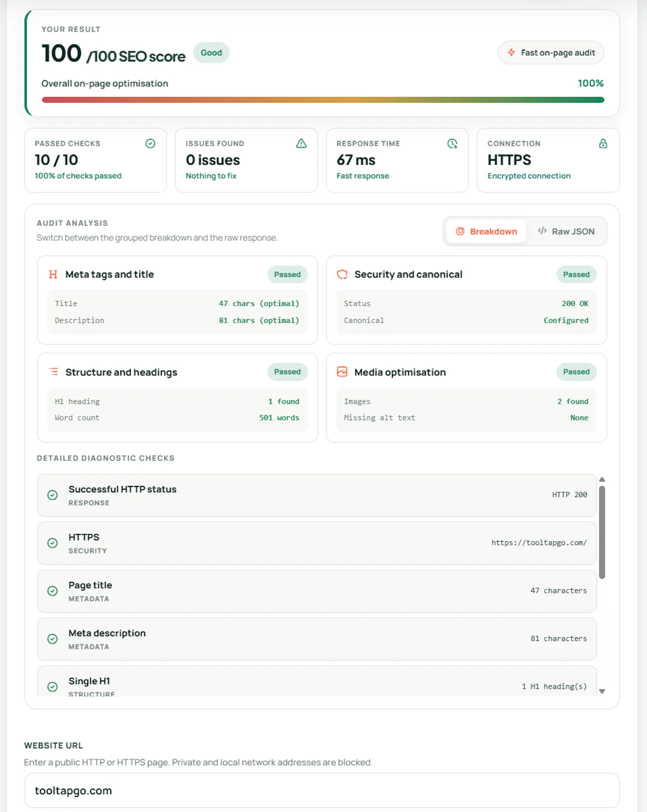Click the Breakdown pie chart icon

pyautogui.click(x=460, y=231)
